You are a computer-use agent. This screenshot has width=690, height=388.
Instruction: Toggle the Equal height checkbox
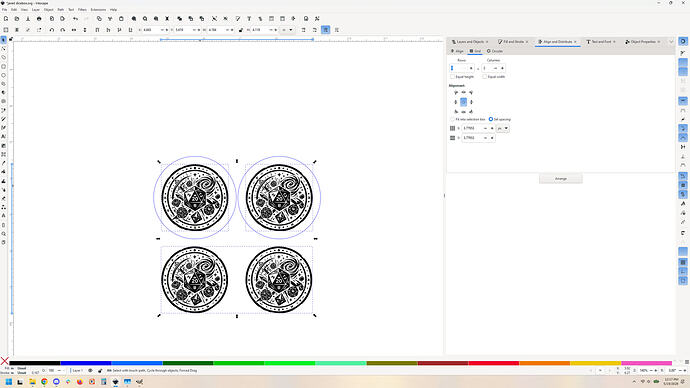tap(452, 77)
